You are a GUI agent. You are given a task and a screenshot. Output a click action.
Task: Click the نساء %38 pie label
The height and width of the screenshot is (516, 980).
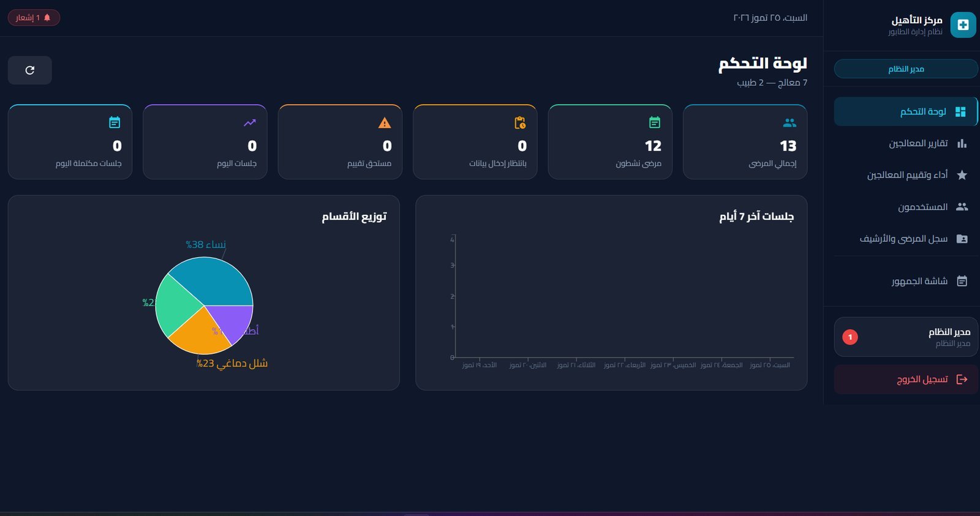click(x=206, y=245)
